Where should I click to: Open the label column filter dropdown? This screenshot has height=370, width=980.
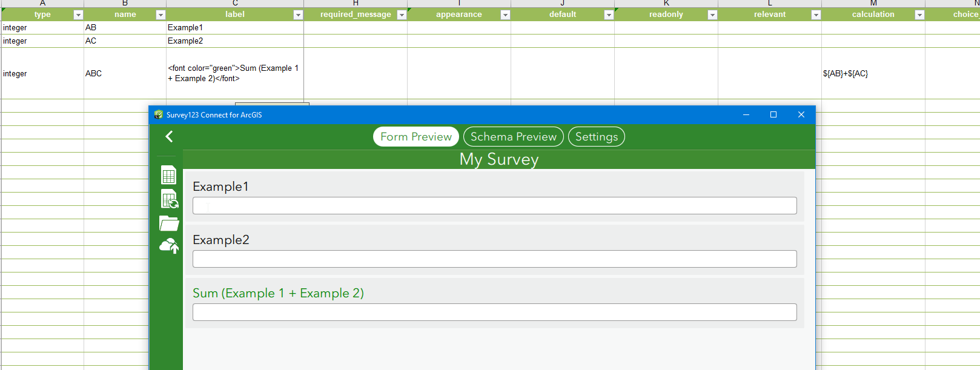298,15
